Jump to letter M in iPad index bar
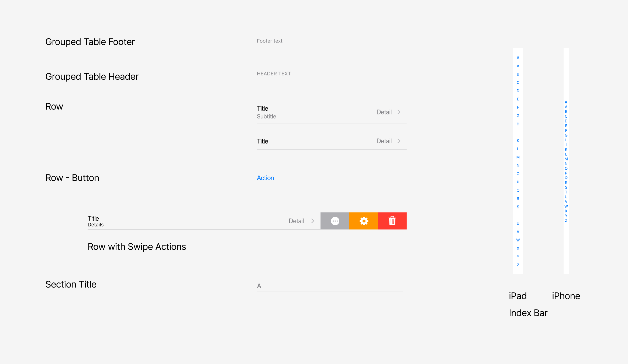This screenshot has height=364, width=628. [518, 157]
